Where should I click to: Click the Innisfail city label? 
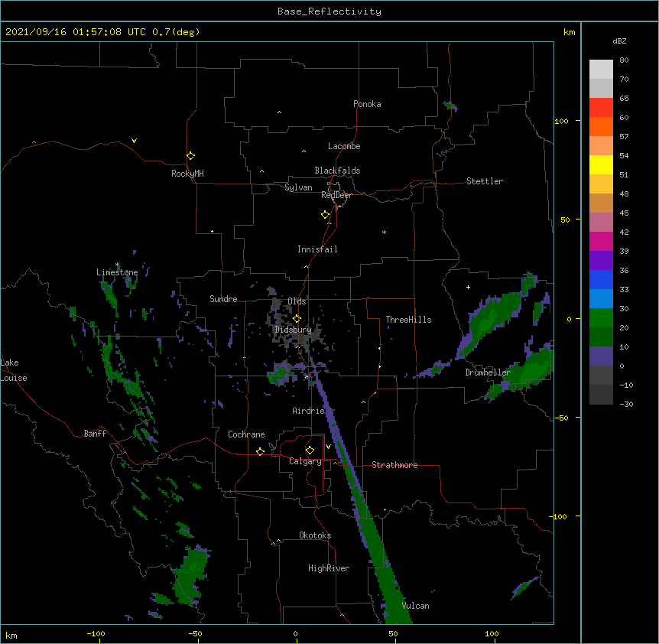pos(317,249)
